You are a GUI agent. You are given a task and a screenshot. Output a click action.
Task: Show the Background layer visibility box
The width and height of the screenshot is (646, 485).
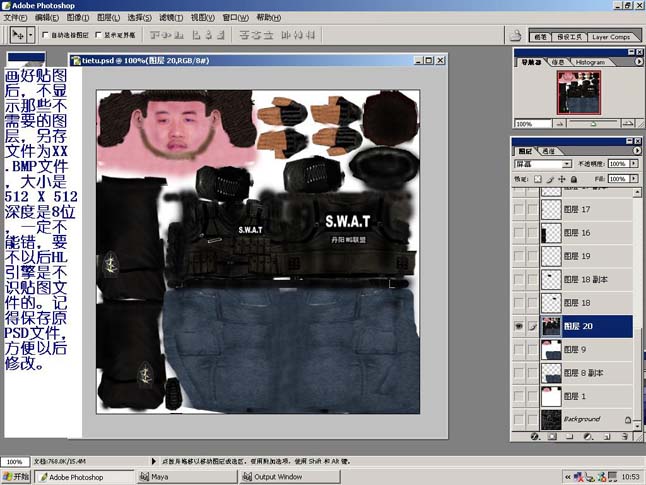[x=519, y=419]
